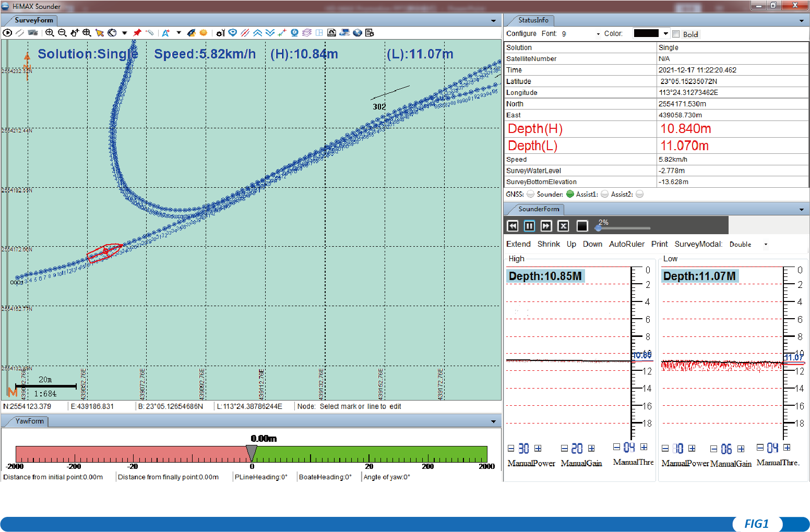The height and width of the screenshot is (532, 810).
Task: Open the list settings icon at toolbar end
Action: click(x=370, y=32)
